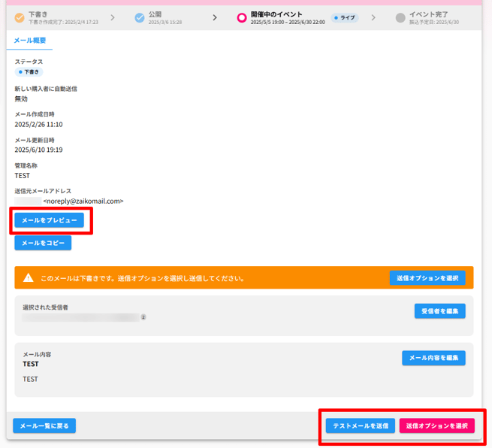Screen dimensions: 492x448
Task: Click the pink circle icon for 開催中のイベント
Action: [x=242, y=18]
